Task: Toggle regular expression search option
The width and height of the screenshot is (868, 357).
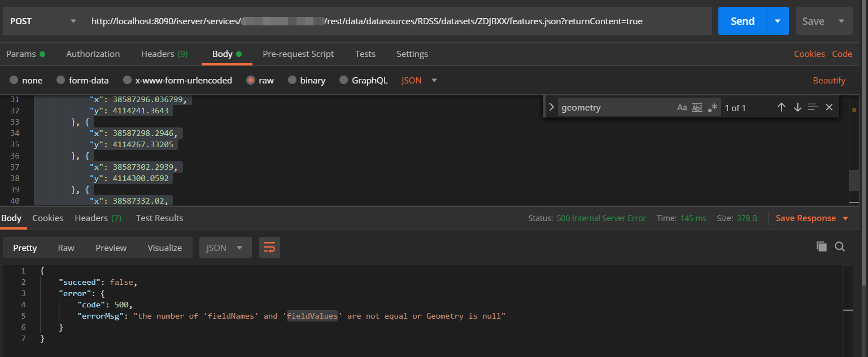Action: tap(712, 107)
